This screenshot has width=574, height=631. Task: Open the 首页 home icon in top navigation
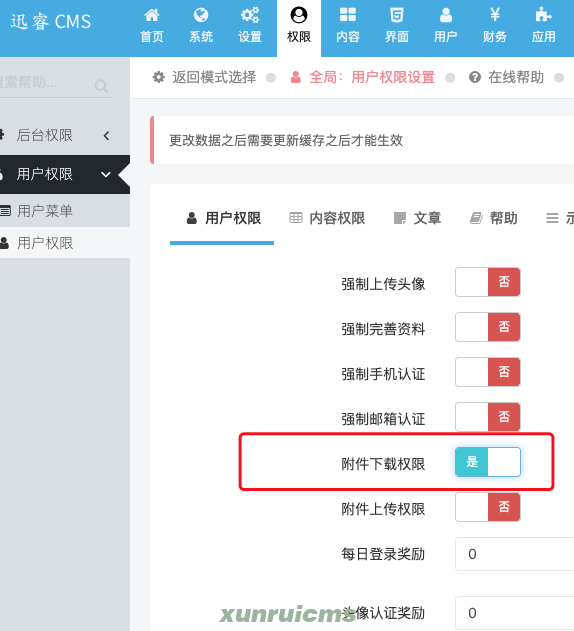[152, 15]
